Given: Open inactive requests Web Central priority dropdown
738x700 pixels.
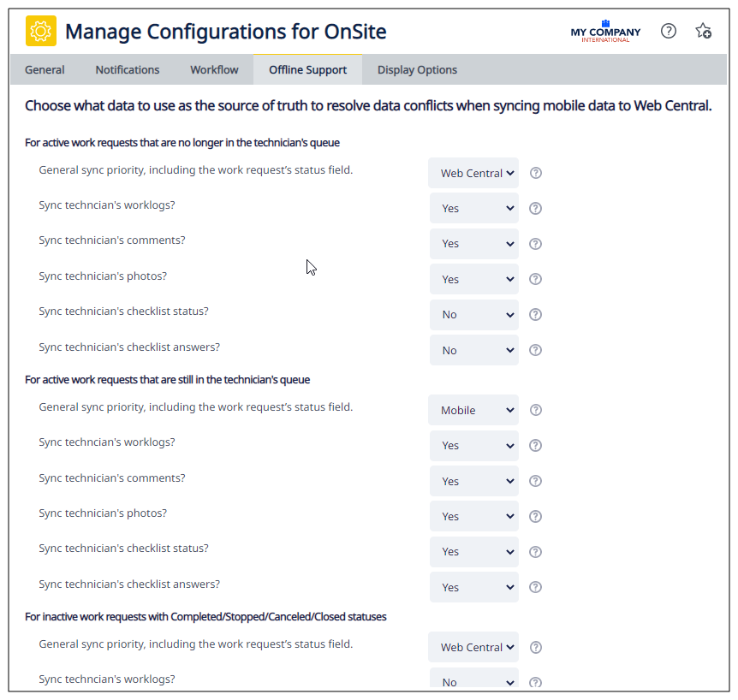Looking at the screenshot, I should pos(474,647).
